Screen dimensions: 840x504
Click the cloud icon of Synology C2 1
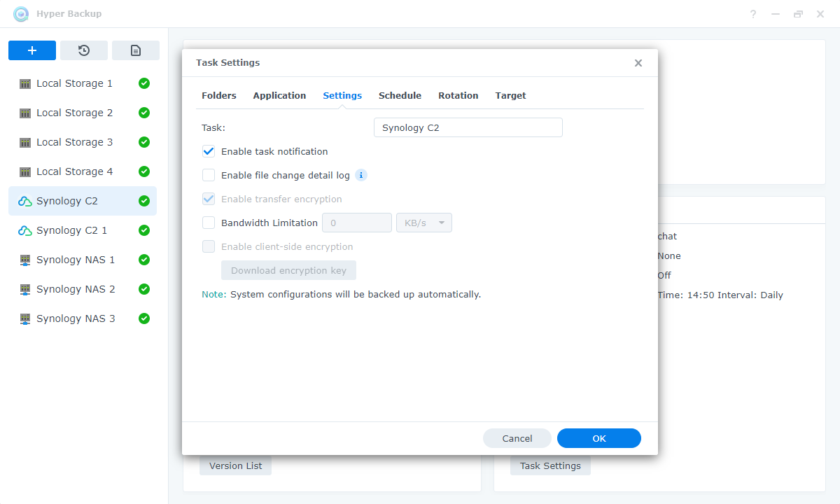(25, 230)
